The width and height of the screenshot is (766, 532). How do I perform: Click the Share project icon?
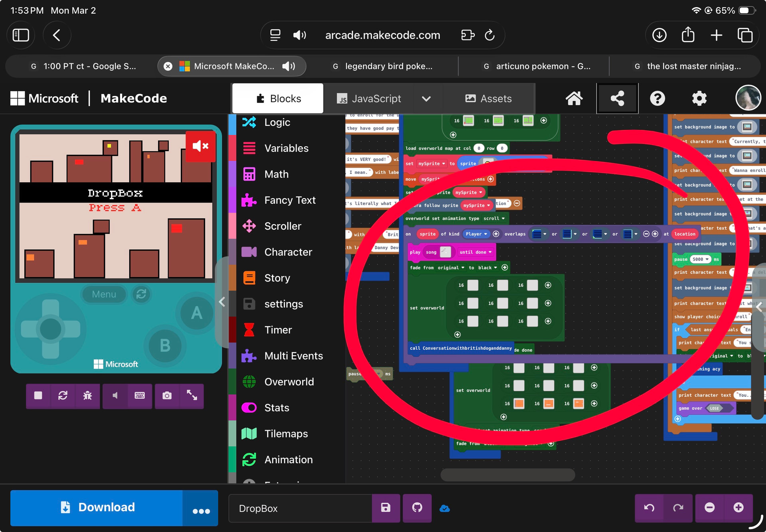(617, 99)
